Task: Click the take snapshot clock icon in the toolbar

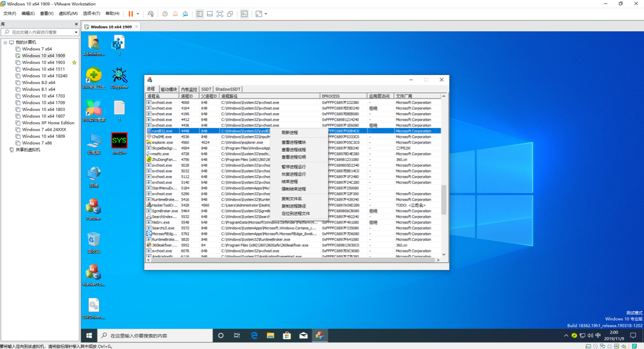Action: click(165, 14)
